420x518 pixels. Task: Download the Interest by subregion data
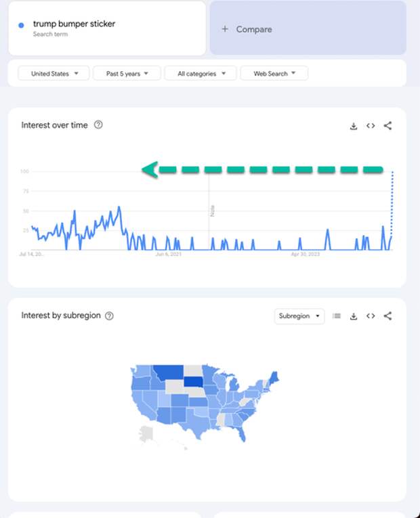click(x=354, y=316)
